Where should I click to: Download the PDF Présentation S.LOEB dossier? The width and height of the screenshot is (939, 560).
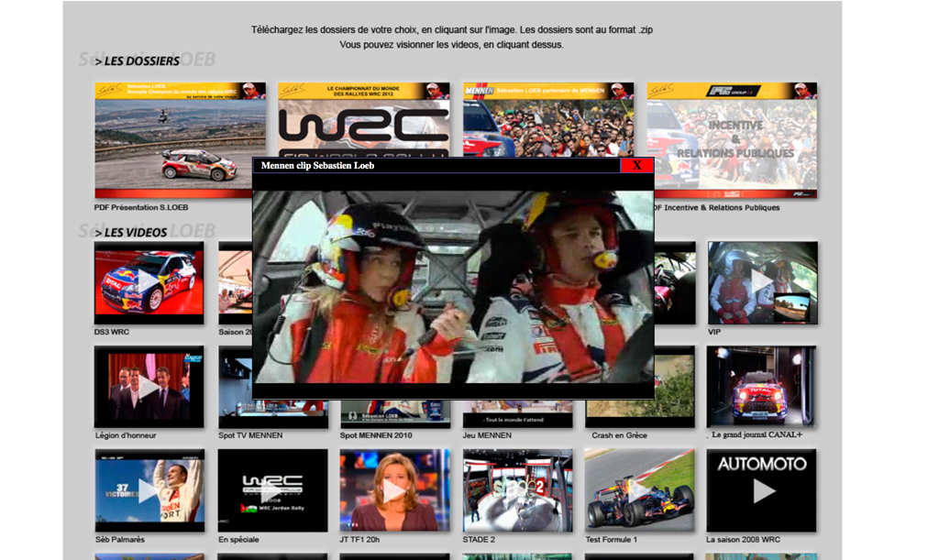181,136
